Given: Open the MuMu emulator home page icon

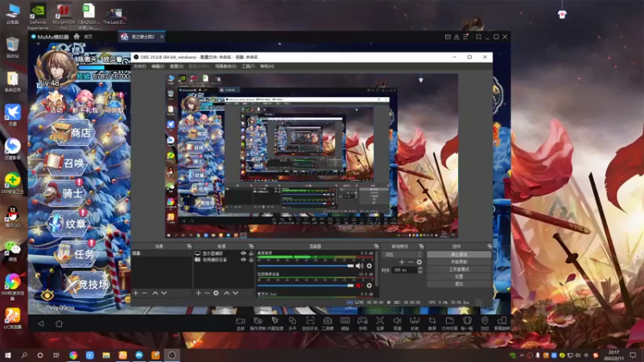Looking at the screenshot, I should click(x=76, y=36).
